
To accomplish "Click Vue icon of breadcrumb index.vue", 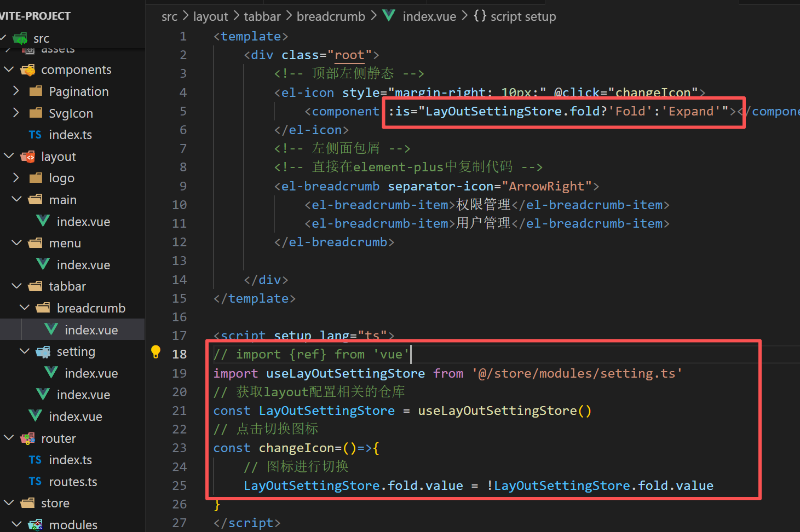I will (x=51, y=329).
